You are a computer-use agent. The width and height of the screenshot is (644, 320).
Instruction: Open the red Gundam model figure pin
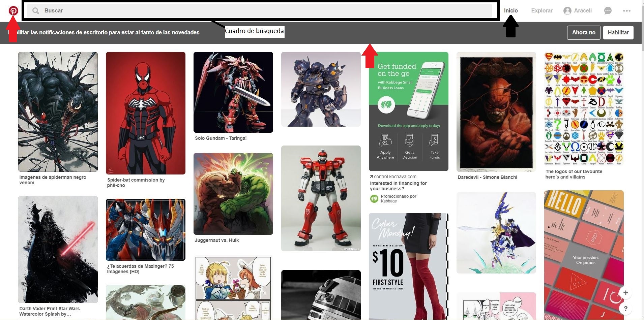coord(321,198)
